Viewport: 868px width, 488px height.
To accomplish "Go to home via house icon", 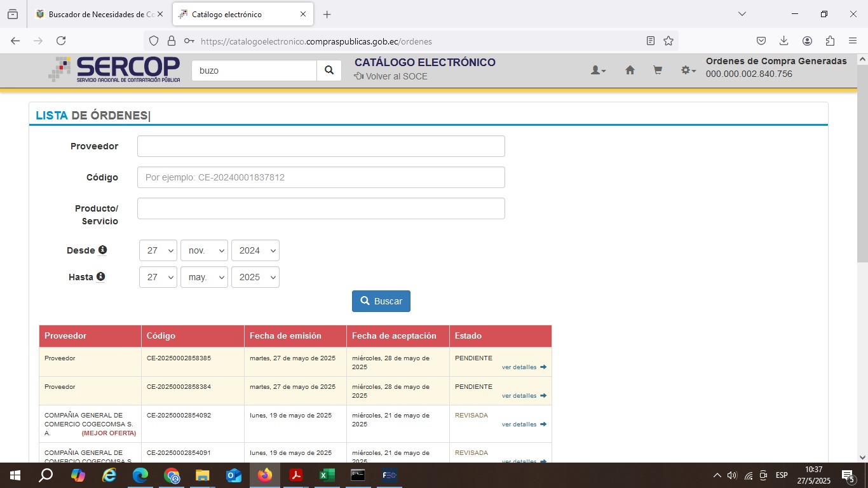I will tap(630, 71).
